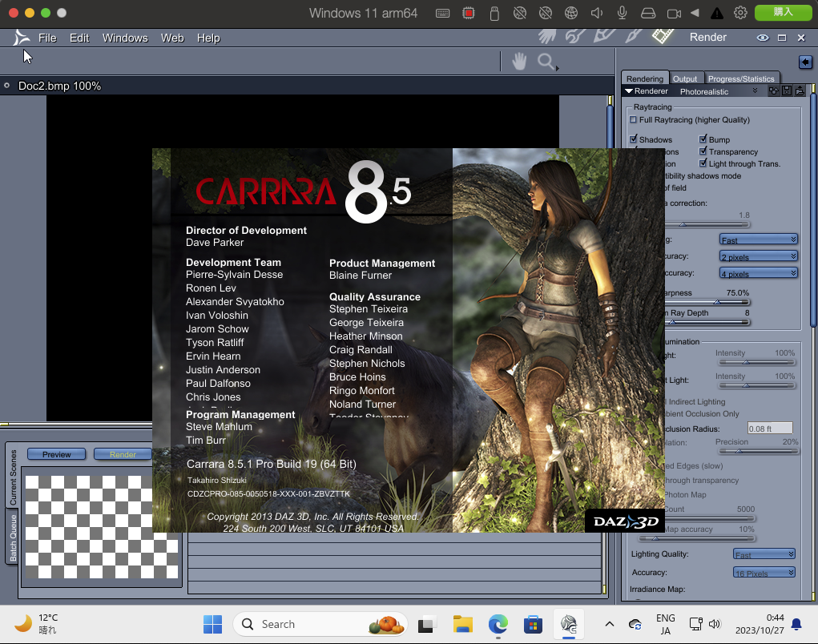Launch Microsoft Edge from the taskbar
The height and width of the screenshot is (644, 818).
(x=498, y=624)
